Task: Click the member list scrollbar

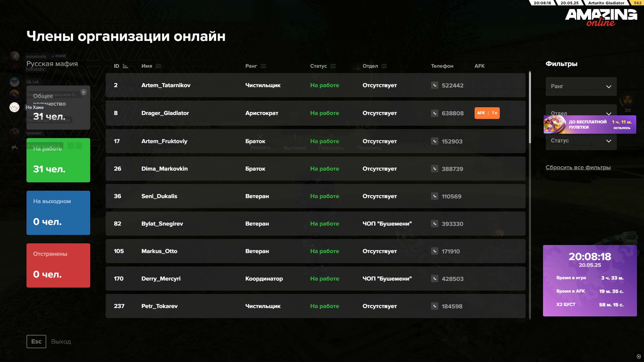Action: pyautogui.click(x=530, y=107)
